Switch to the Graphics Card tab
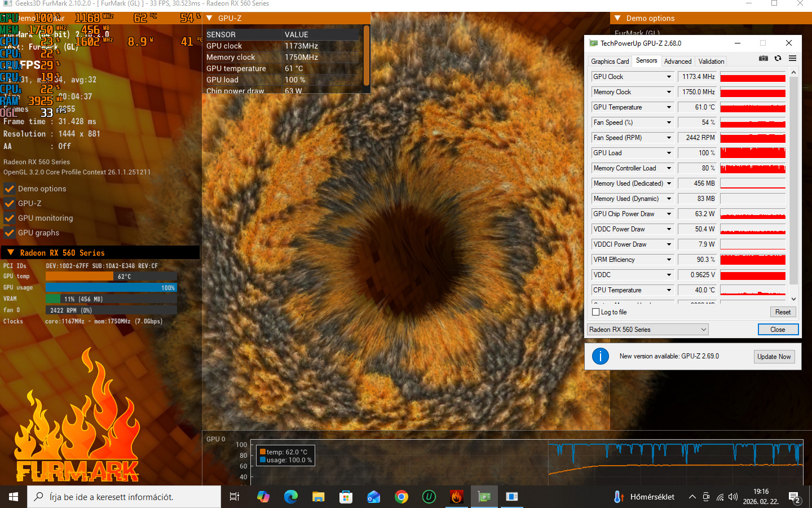This screenshot has width=812, height=508. 610,62
